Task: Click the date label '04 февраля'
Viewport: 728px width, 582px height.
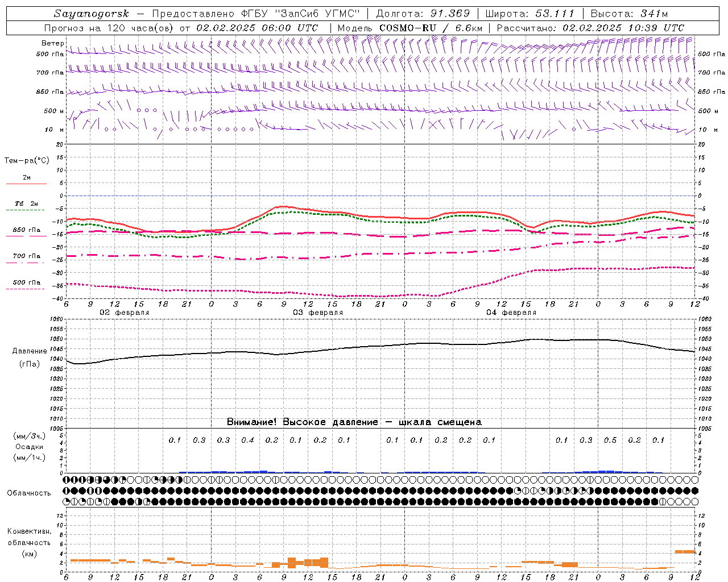Action: pyautogui.click(x=511, y=313)
